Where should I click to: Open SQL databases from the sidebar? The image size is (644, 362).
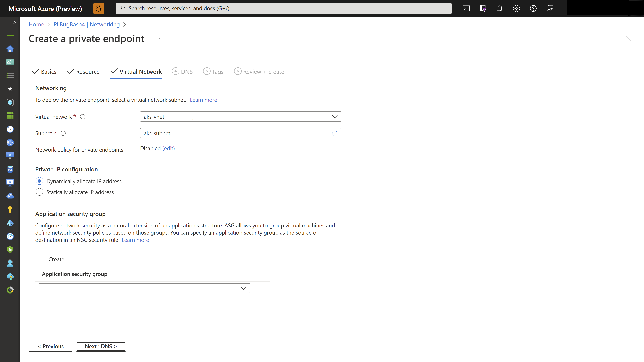pos(10,169)
